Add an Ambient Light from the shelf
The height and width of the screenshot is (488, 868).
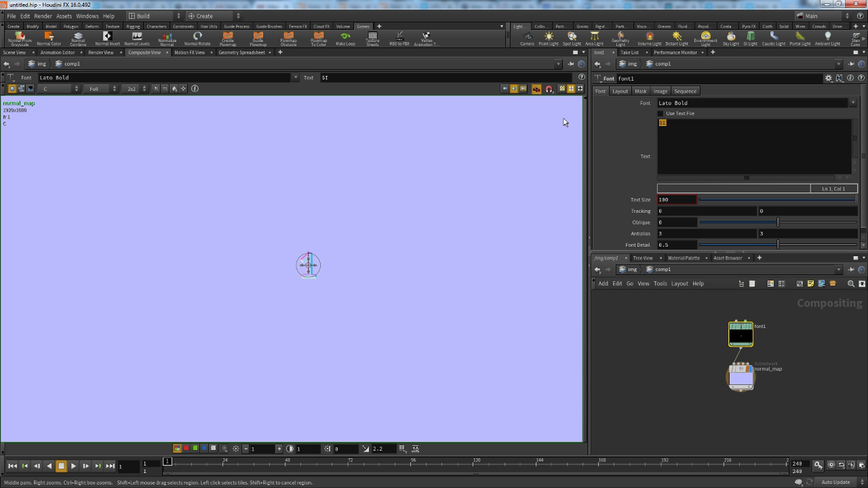point(827,39)
